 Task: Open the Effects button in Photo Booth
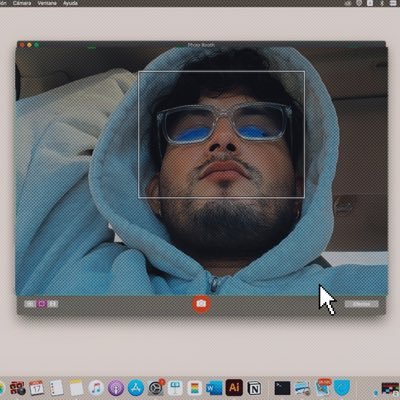(x=362, y=304)
